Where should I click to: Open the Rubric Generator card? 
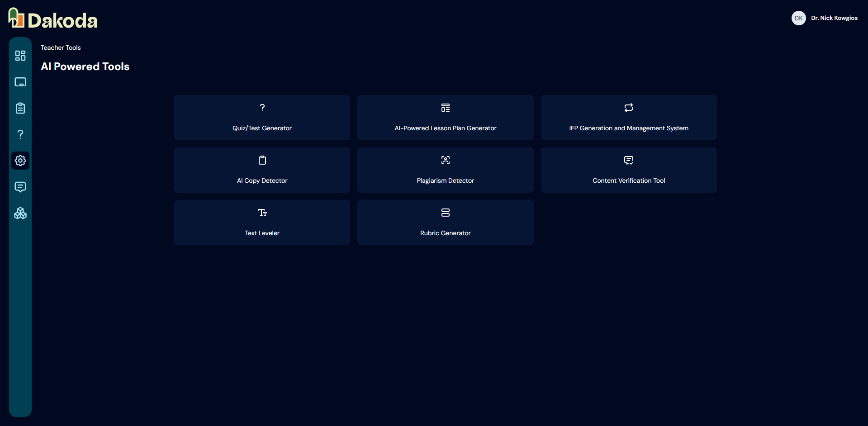445,222
